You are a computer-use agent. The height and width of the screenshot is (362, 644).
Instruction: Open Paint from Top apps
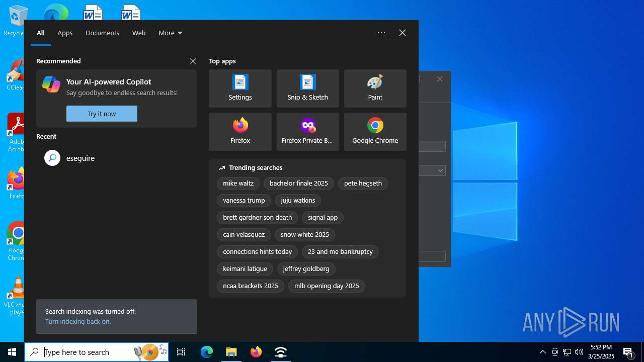pos(375,88)
